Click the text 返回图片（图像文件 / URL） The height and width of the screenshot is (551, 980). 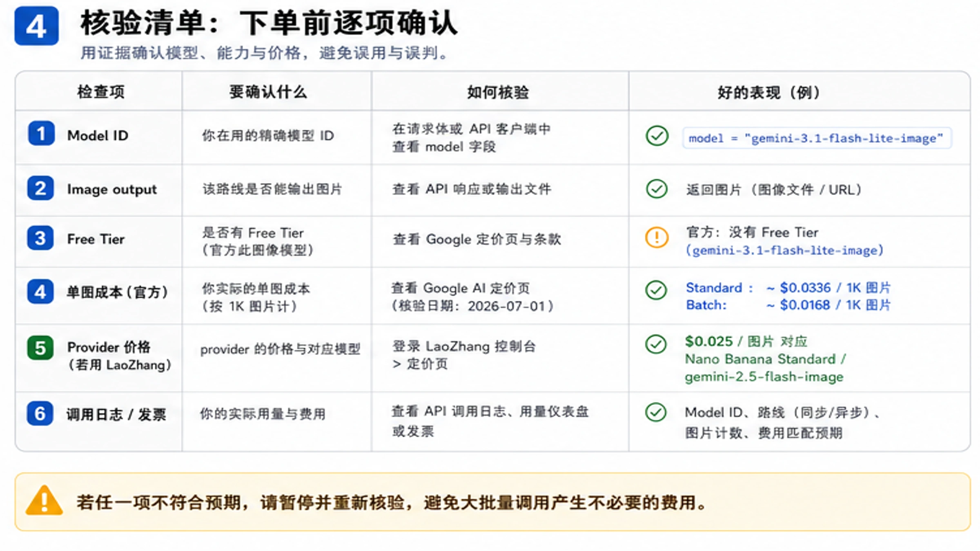[x=774, y=190]
